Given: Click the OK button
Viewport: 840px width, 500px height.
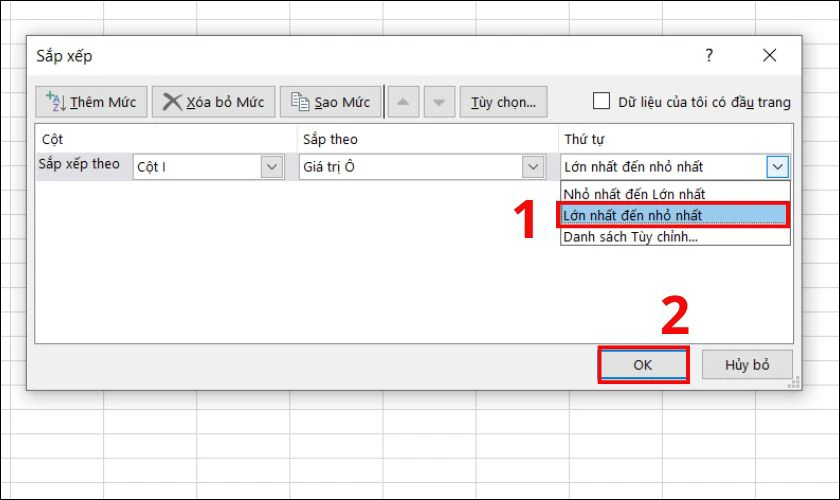Looking at the screenshot, I should (x=643, y=365).
